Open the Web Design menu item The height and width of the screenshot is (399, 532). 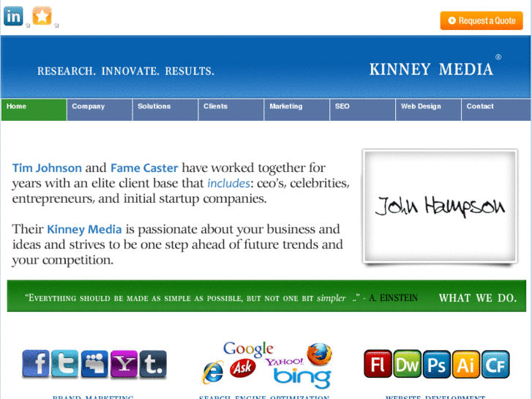point(429,110)
